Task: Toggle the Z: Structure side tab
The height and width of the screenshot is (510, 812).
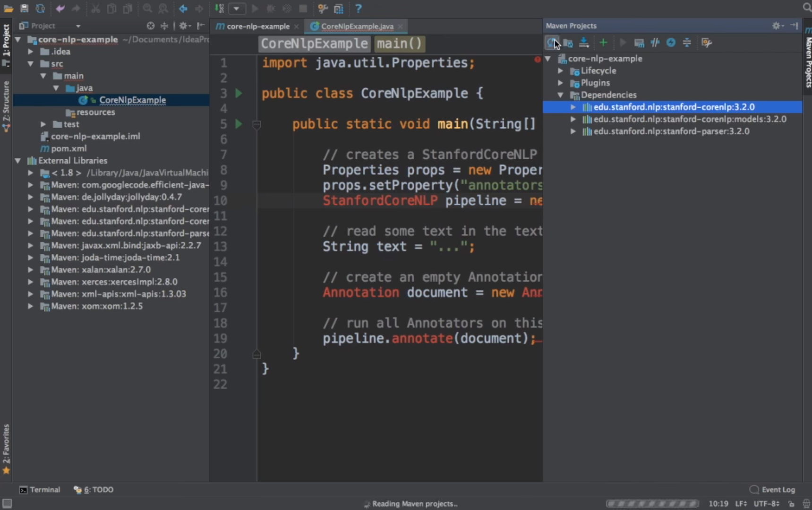Action: tap(6, 106)
